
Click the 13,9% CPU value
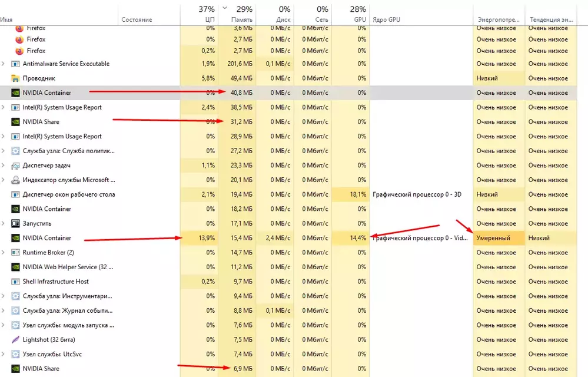tap(207, 238)
